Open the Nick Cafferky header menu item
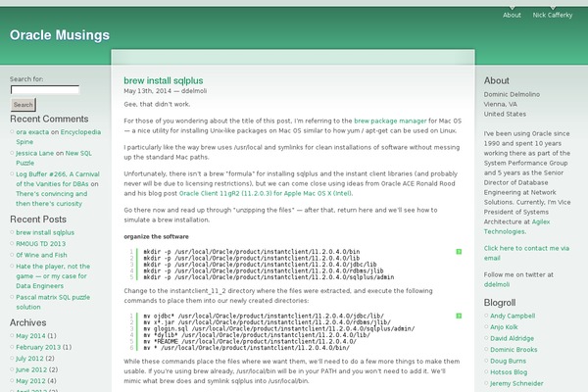The image size is (588, 392). pyautogui.click(x=553, y=15)
